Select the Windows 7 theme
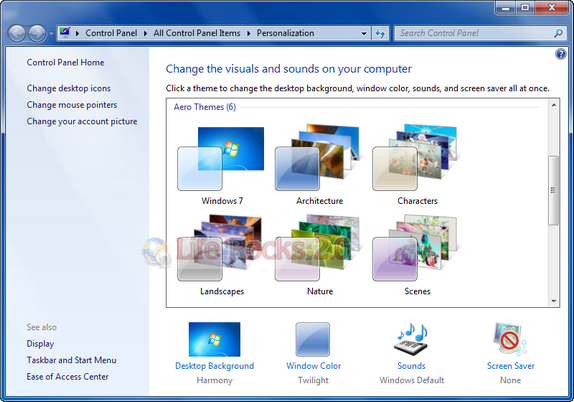Viewport: 574px width, 402px height. click(x=221, y=165)
